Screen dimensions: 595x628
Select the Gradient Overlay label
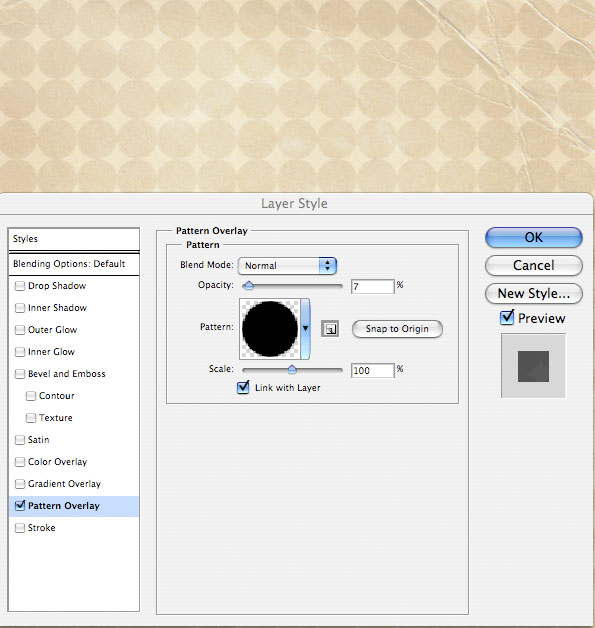pos(64,484)
